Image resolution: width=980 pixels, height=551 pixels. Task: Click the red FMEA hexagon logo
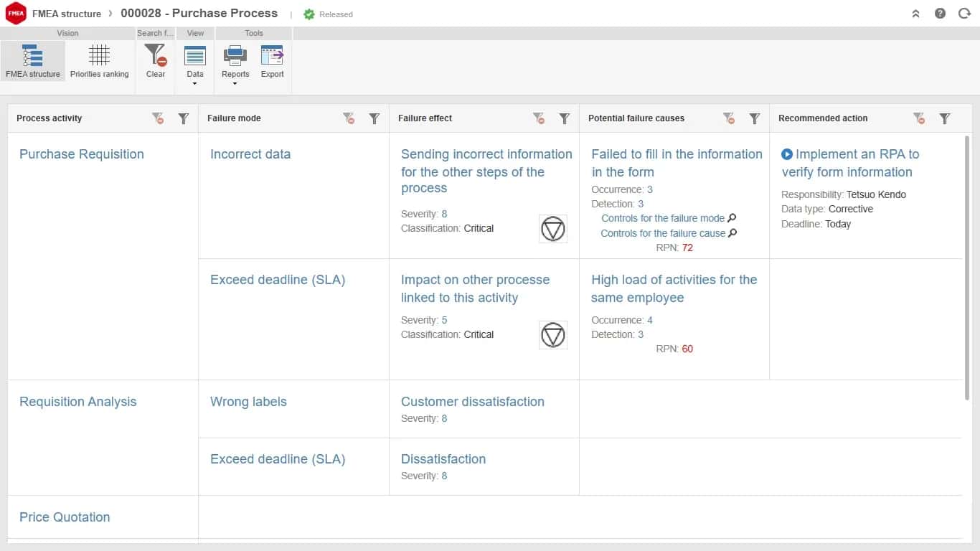pos(15,13)
